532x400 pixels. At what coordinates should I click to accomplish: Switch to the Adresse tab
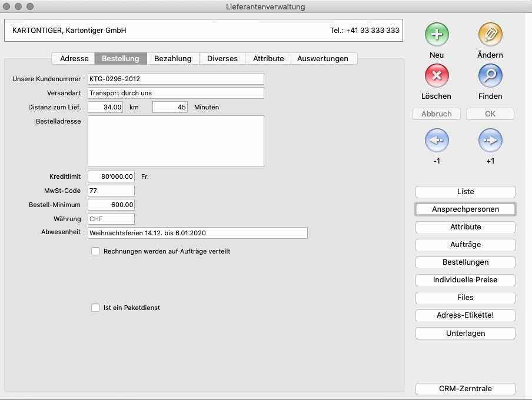point(74,59)
